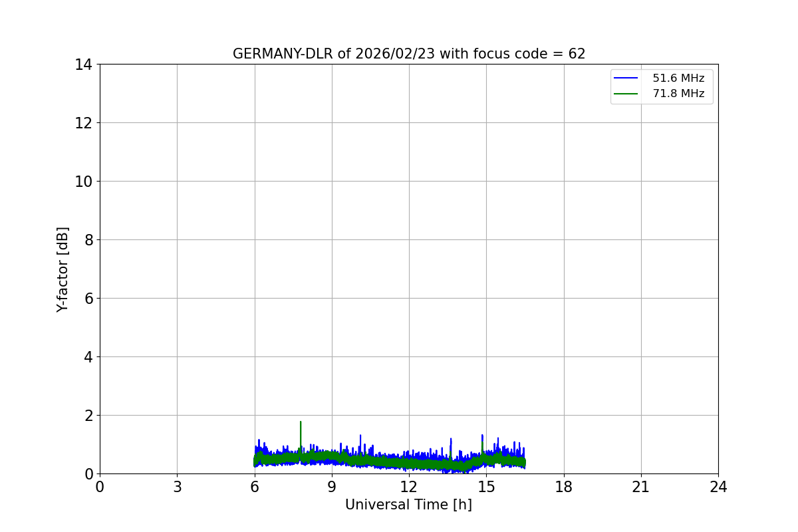This screenshot has height=532, width=798.
Task: Click x-axis tick label 9
Action: pos(332,487)
